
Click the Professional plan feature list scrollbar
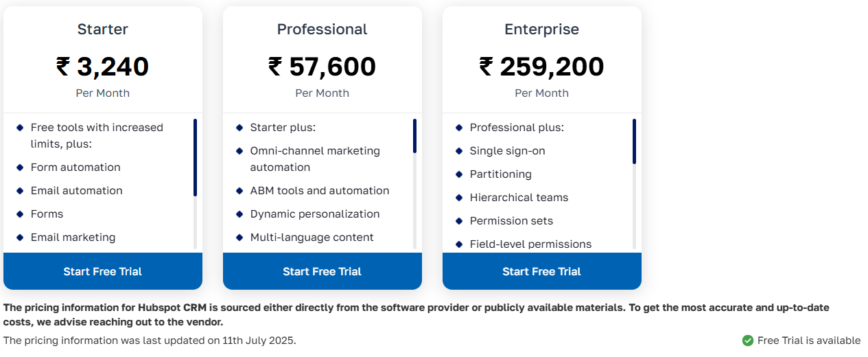pos(414,136)
